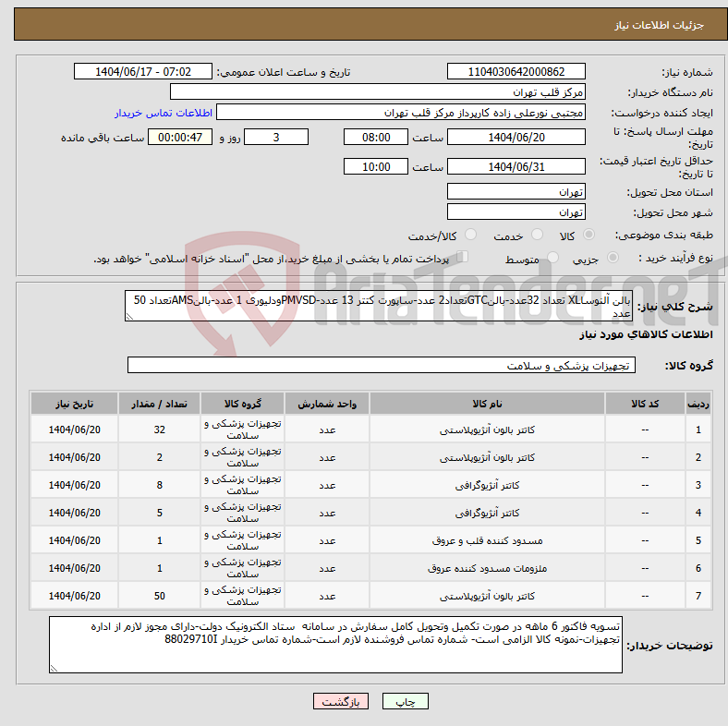Click the countdown timer 00:00:47 field
This screenshot has width=728, height=726.
[x=180, y=137]
